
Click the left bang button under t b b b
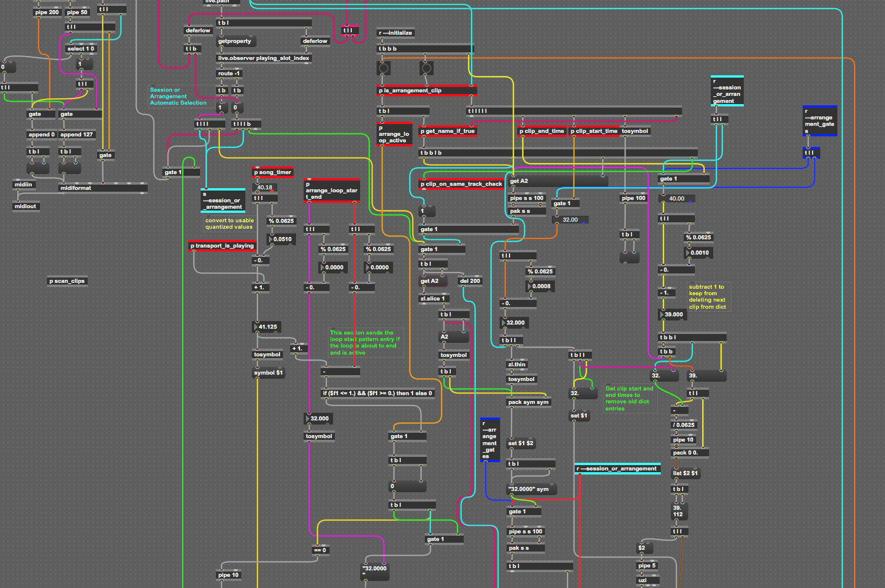(384, 69)
